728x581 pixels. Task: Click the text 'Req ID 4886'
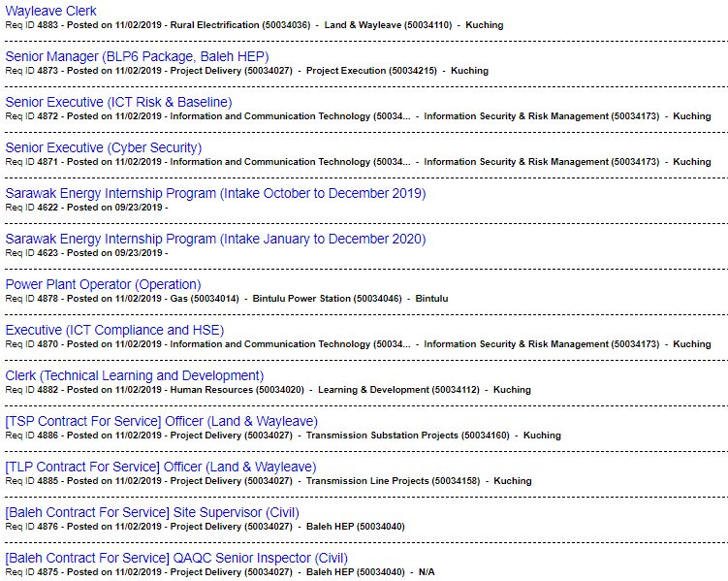pos(32,436)
